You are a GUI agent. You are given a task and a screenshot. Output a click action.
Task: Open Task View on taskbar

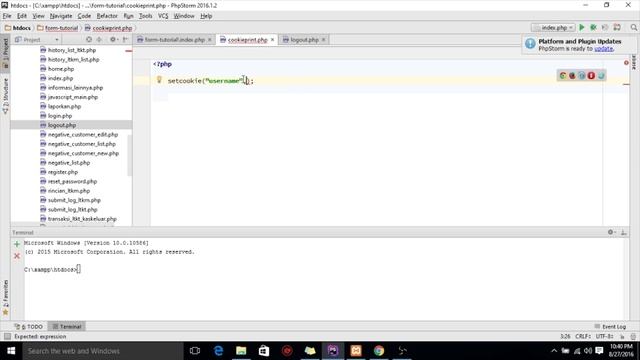point(195,351)
